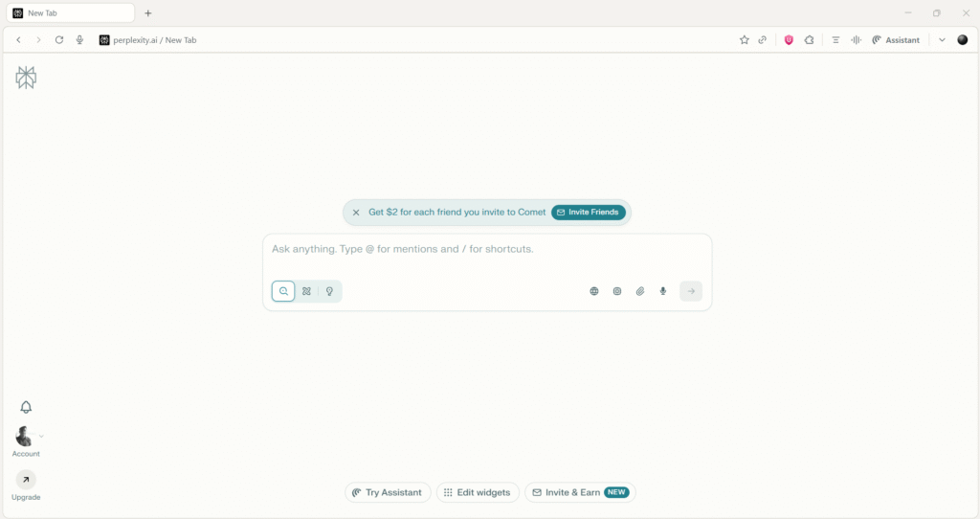The width and height of the screenshot is (980, 519).
Task: Open the sources globe icon
Action: [593, 291]
